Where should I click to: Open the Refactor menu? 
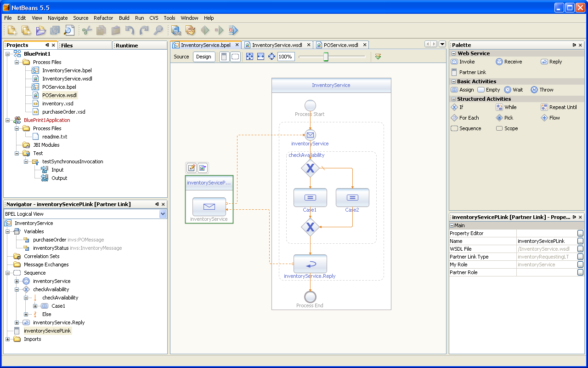103,18
